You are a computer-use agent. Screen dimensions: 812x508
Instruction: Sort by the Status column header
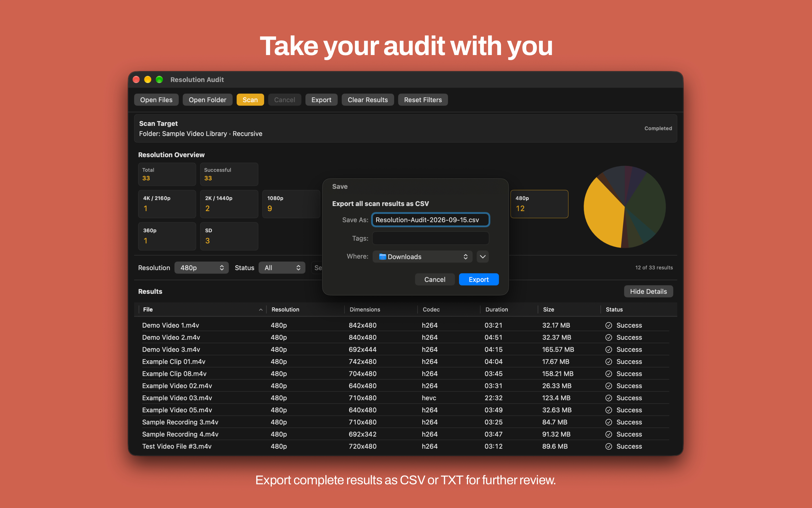pos(639,309)
